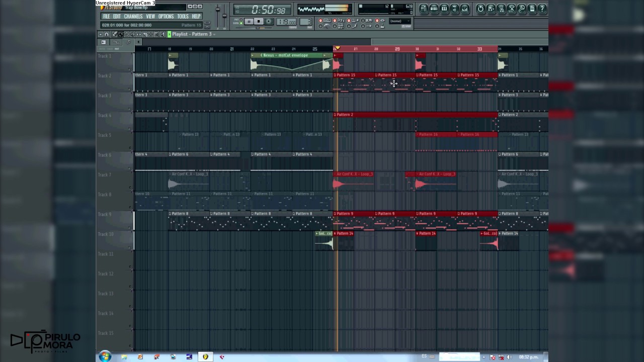Image resolution: width=644 pixels, height=362 pixels.
Task: Click the Track 10 header label
Action: point(106,234)
